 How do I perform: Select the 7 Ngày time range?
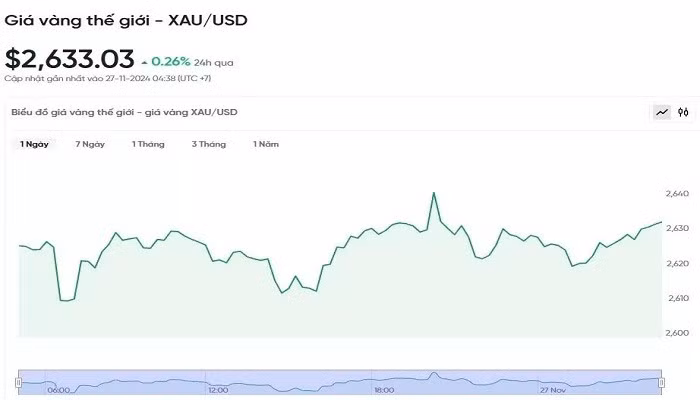pyautogui.click(x=90, y=144)
